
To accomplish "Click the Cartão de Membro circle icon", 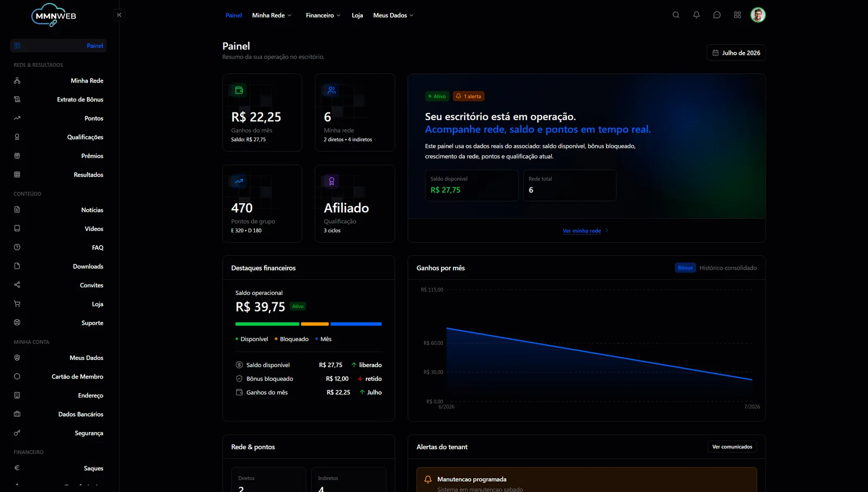I will [17, 376].
